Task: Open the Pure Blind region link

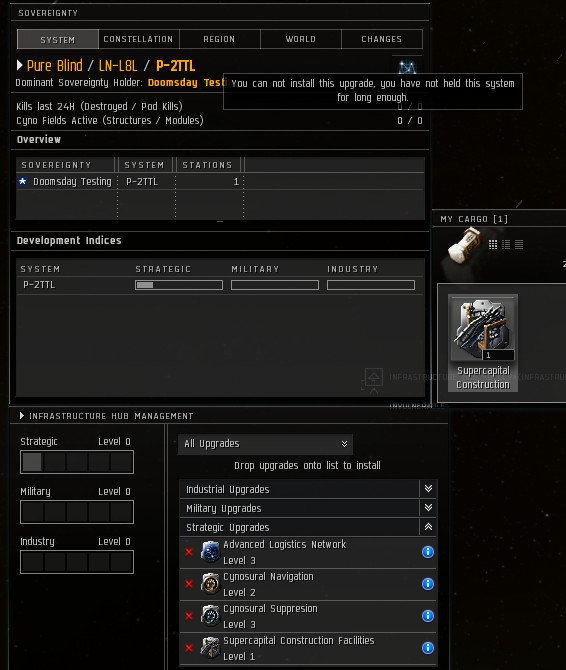Action: coord(54,66)
